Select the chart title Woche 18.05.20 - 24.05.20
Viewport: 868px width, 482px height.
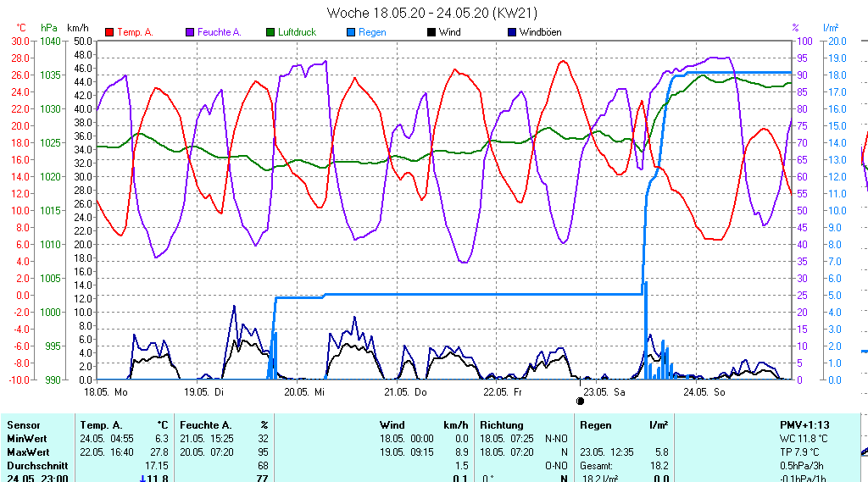431,13
